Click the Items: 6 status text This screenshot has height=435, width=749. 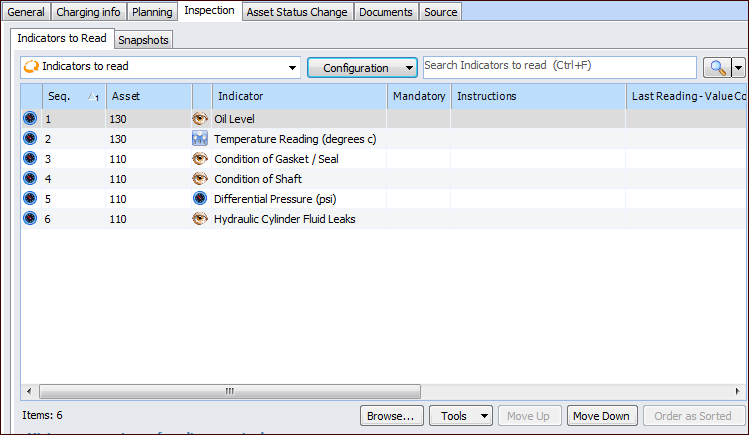tap(42, 415)
